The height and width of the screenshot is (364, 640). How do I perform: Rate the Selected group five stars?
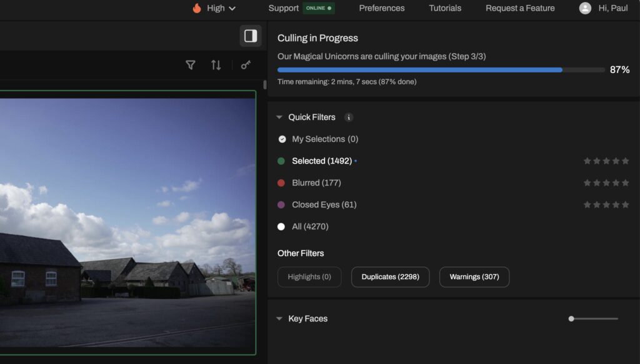tap(626, 160)
